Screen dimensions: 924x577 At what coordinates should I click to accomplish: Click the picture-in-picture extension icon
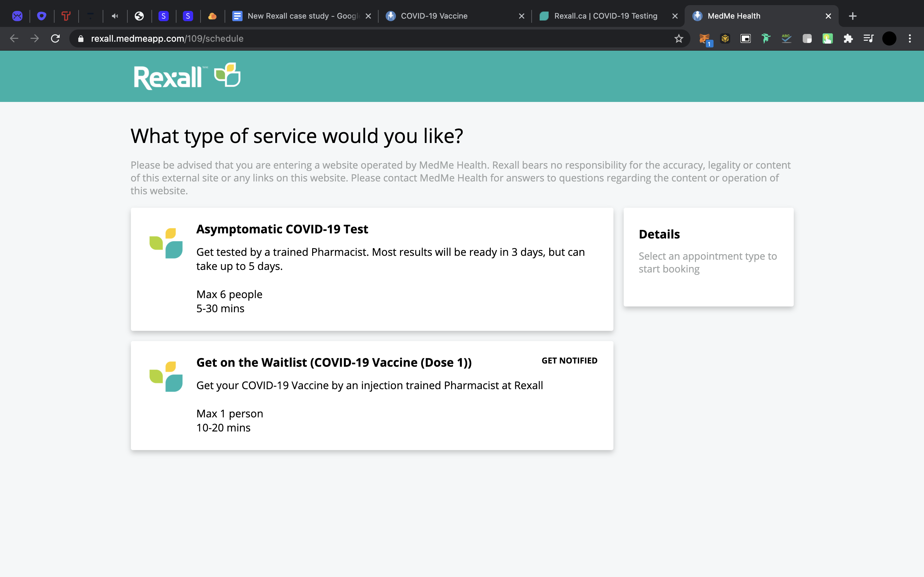(745, 38)
